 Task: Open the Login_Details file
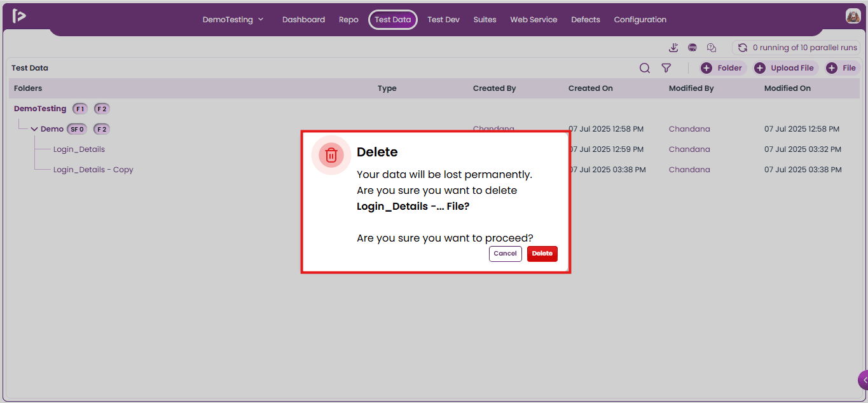(x=79, y=149)
